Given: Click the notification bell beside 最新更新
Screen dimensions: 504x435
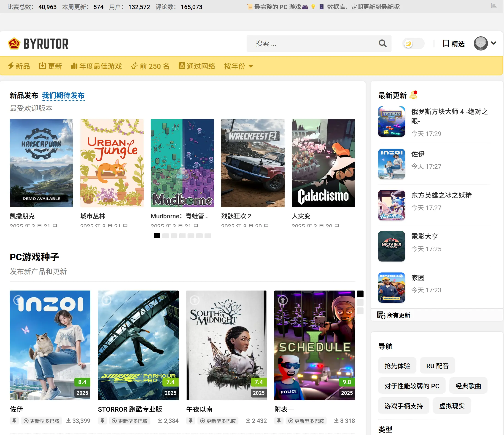Looking at the screenshot, I should click(x=413, y=95).
